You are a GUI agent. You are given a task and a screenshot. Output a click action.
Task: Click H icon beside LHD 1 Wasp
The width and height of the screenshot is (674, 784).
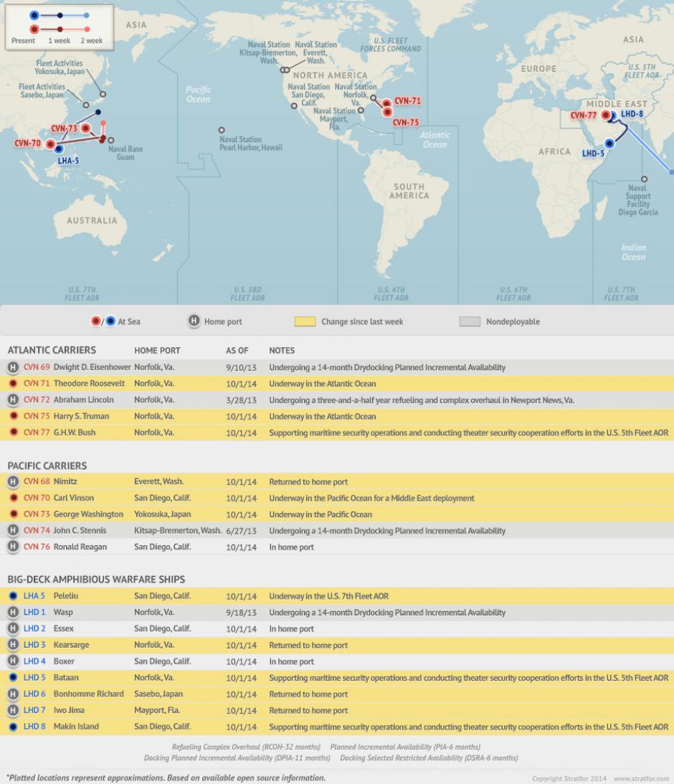point(13,612)
